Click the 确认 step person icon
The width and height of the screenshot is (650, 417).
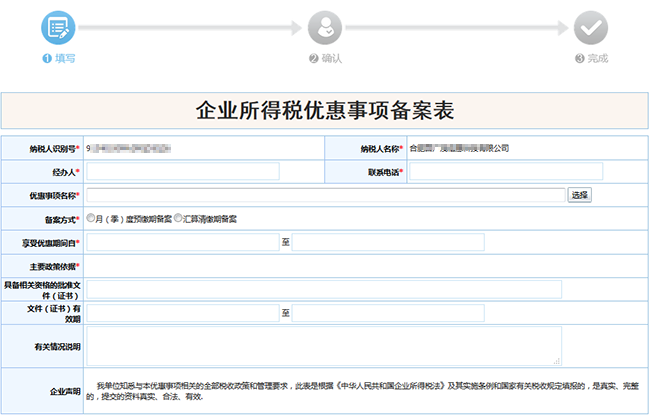click(325, 27)
